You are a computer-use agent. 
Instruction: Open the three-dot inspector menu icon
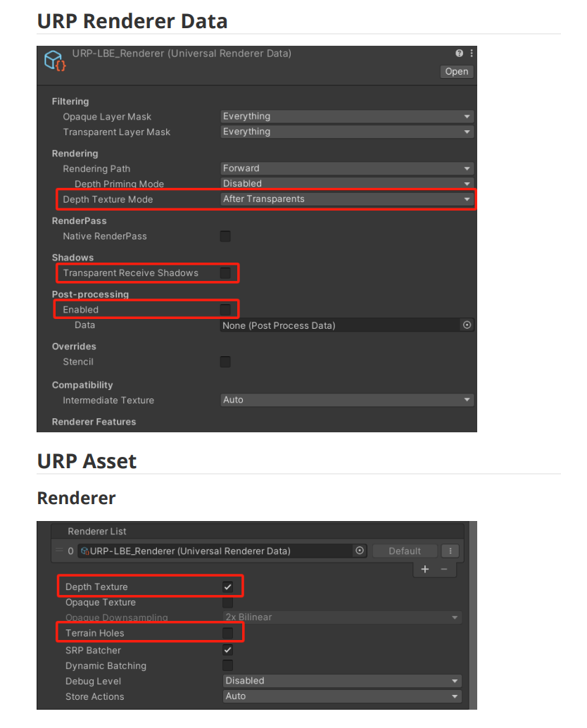click(472, 54)
